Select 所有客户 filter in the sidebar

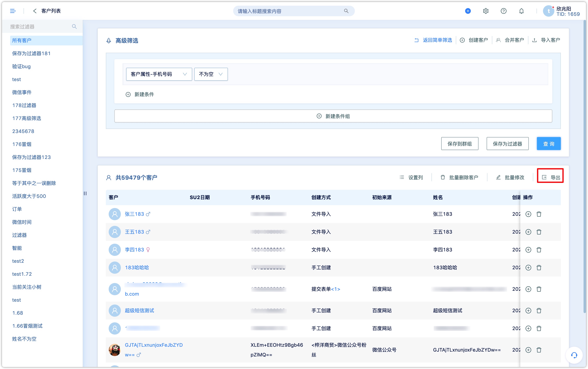46,41
